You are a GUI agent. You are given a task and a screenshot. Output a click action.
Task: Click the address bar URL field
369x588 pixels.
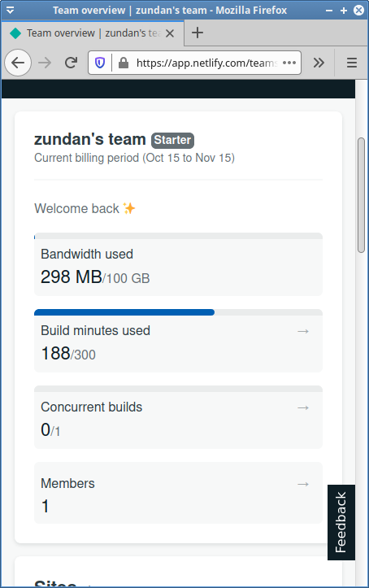[x=206, y=63]
